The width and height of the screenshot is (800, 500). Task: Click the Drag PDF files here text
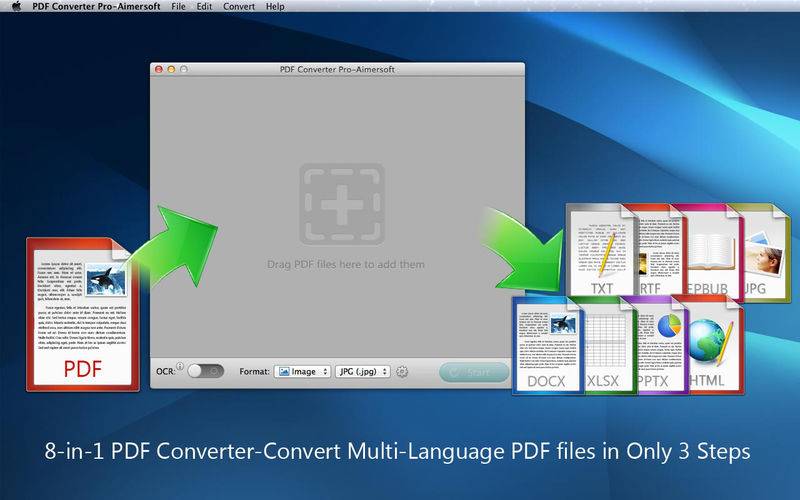click(x=346, y=264)
